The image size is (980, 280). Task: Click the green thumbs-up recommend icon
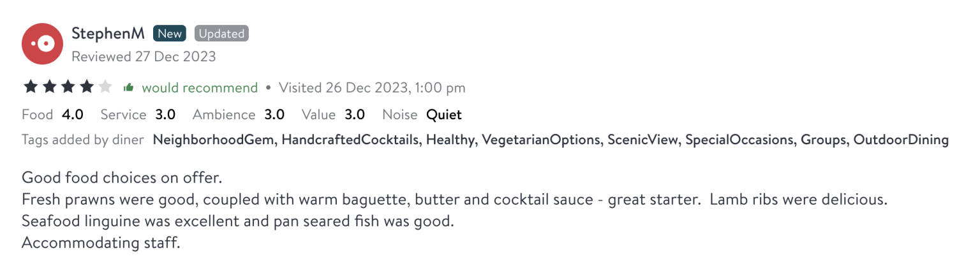pyautogui.click(x=128, y=87)
